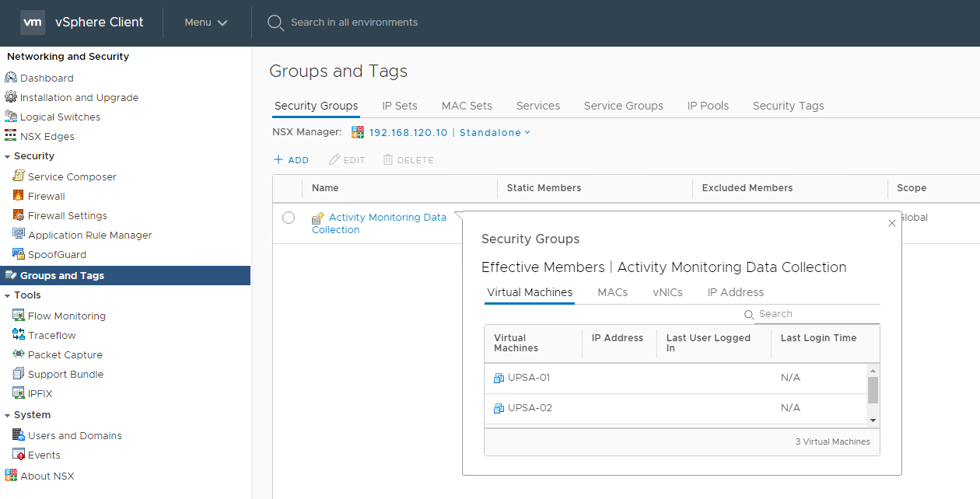Click the Dashboard icon in sidebar

11,78
